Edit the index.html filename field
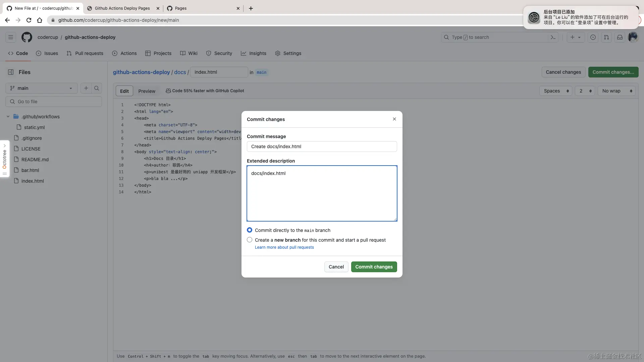This screenshot has height=362, width=644. 219,72
